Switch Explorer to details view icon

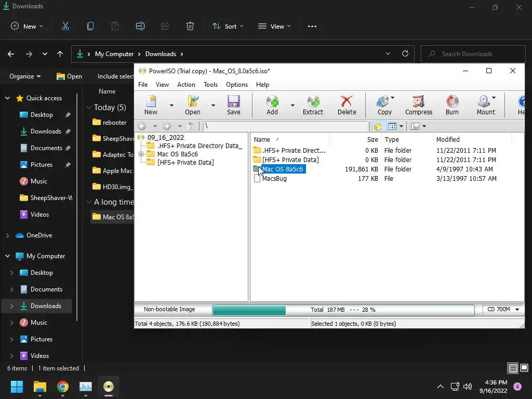coord(513,368)
